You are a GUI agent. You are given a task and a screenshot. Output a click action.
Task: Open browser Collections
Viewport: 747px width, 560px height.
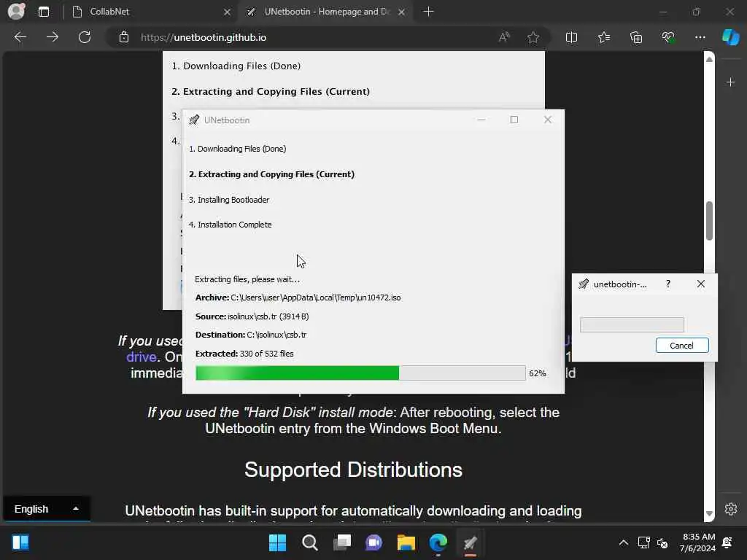(x=636, y=37)
